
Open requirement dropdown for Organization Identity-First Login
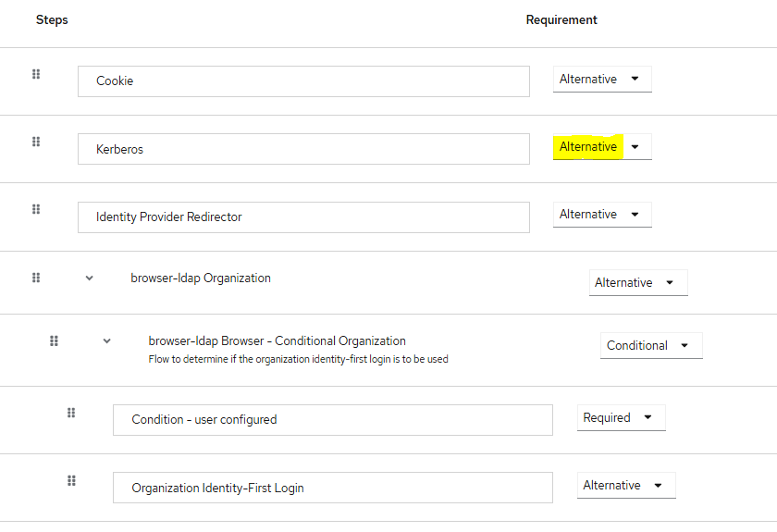625,486
